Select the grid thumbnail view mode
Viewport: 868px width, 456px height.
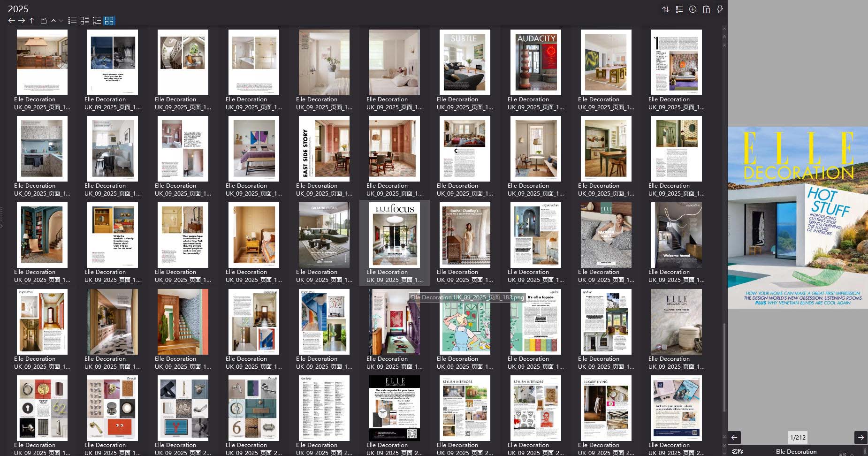[x=109, y=20]
